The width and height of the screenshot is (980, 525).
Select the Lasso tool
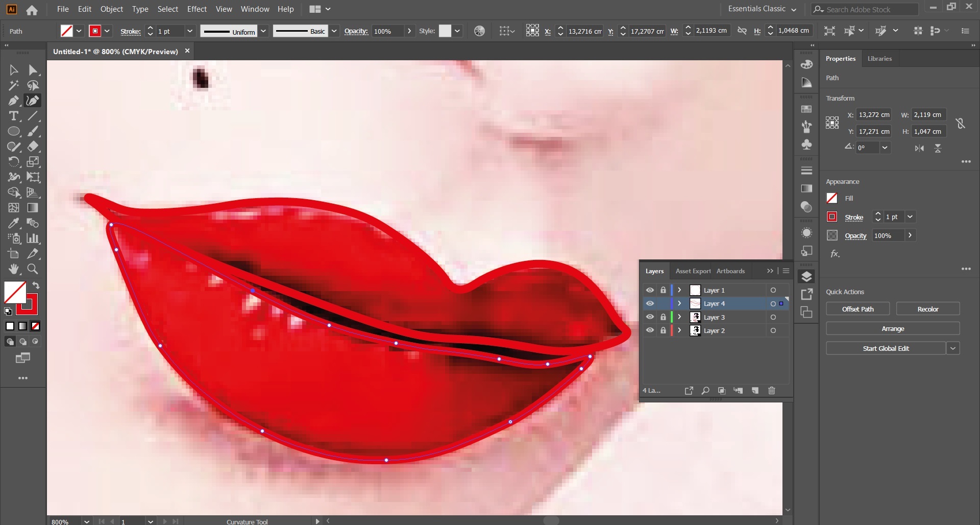33,85
